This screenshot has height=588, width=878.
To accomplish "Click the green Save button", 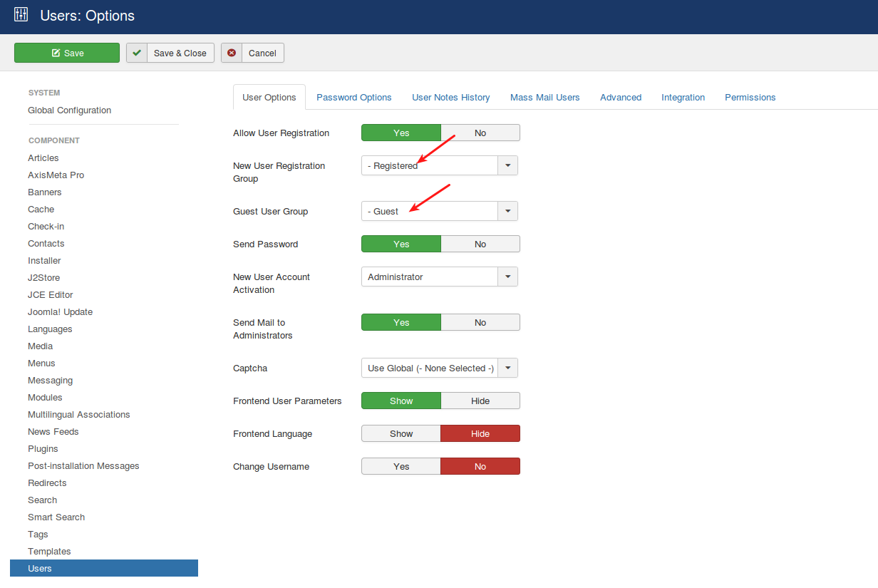I will point(67,53).
